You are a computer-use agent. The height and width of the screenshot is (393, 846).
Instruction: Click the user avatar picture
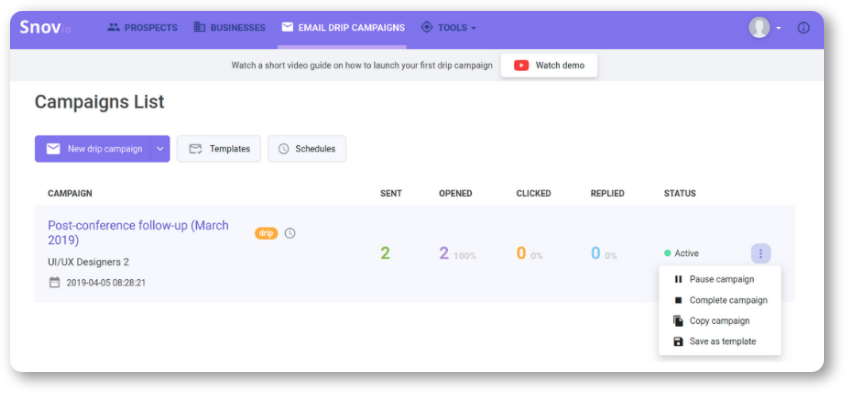[x=759, y=28]
